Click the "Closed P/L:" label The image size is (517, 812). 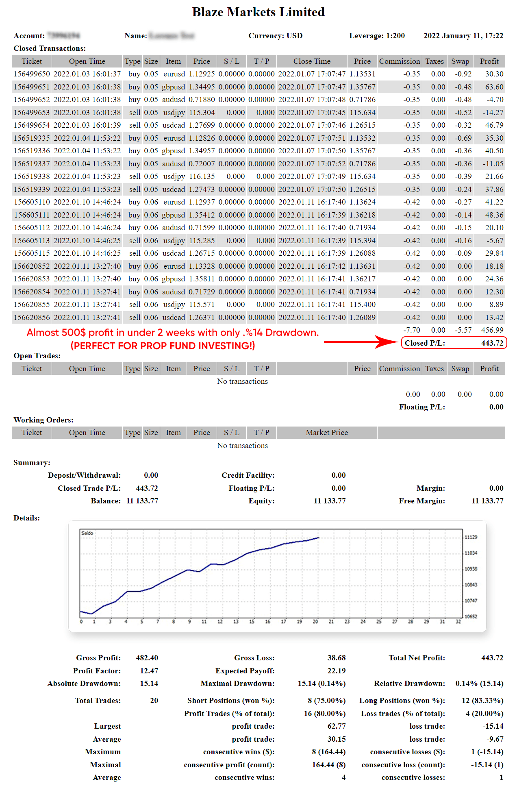[425, 343]
